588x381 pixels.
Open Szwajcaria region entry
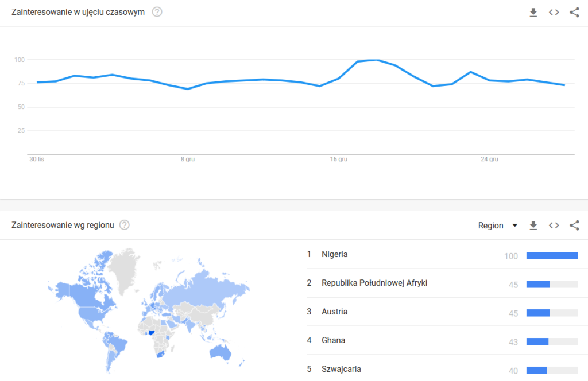point(341,369)
